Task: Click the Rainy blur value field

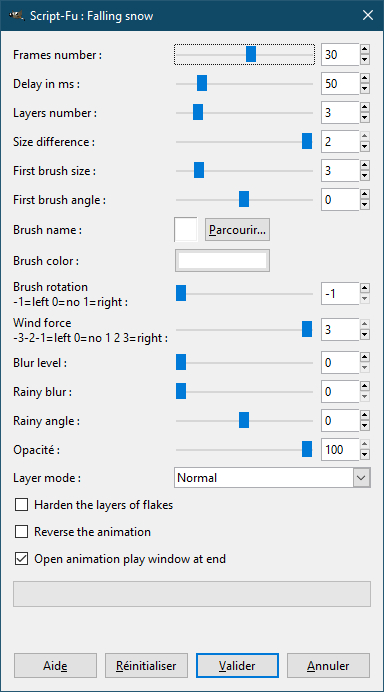Action: (340, 392)
